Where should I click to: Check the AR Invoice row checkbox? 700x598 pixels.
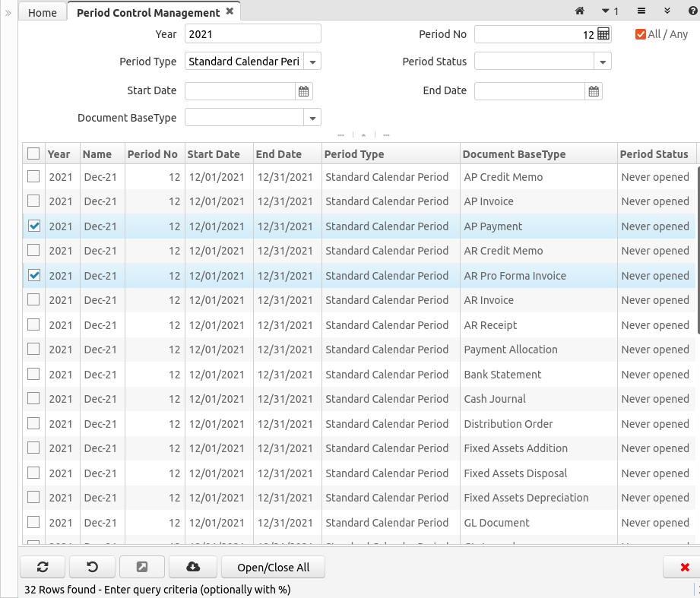tap(33, 300)
